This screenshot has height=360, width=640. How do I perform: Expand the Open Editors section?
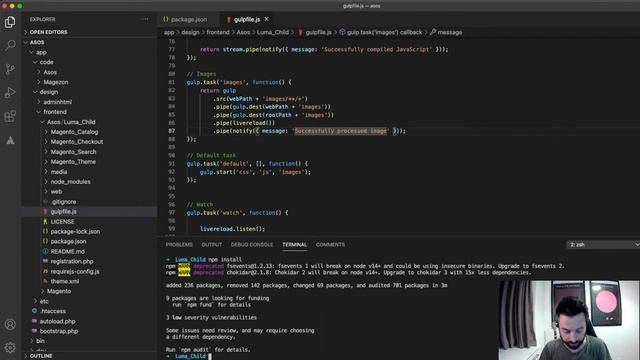pos(89,32)
